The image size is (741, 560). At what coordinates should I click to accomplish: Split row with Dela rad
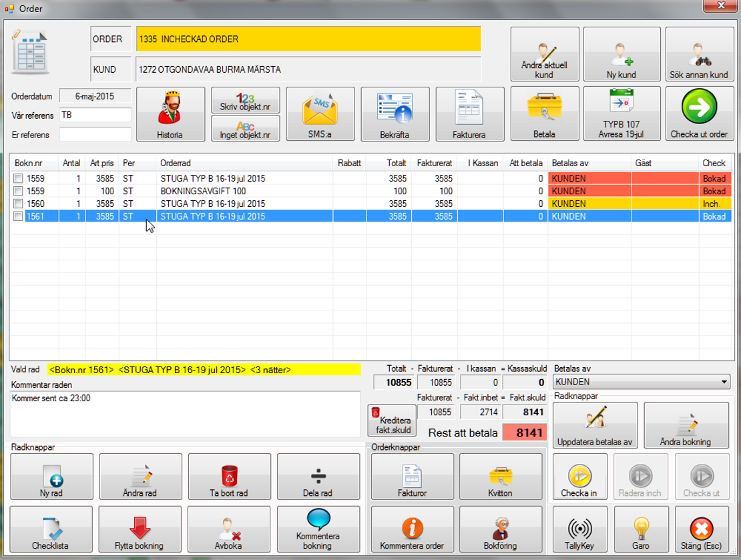tap(318, 477)
